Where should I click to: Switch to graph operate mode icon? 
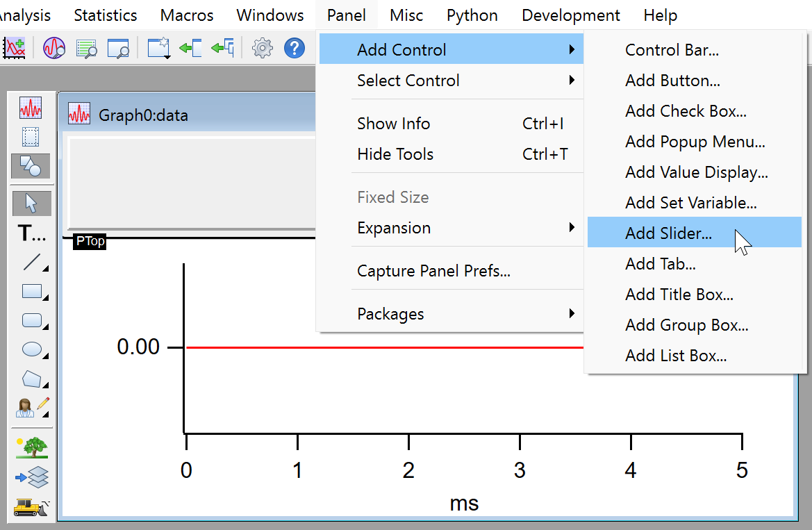click(x=31, y=108)
